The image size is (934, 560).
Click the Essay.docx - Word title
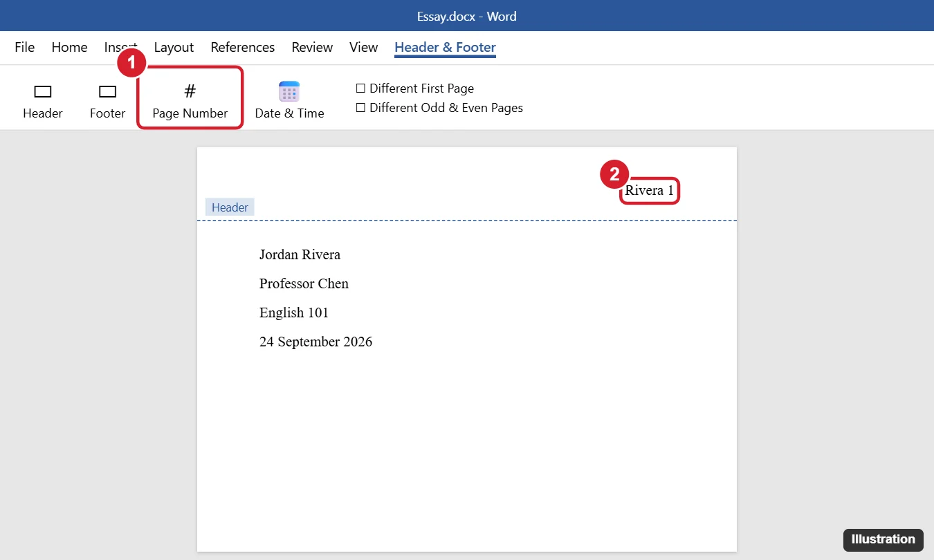point(467,16)
